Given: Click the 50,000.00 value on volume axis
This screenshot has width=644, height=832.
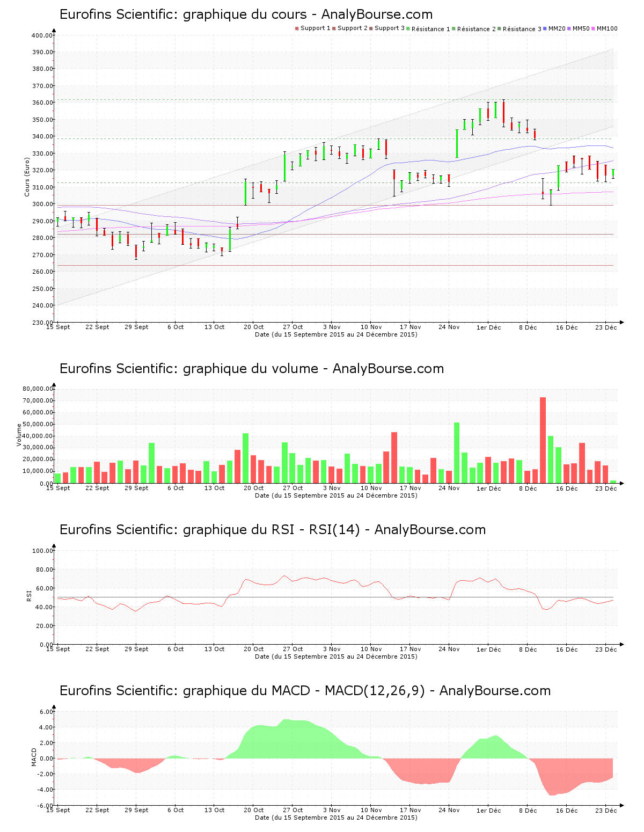Looking at the screenshot, I should click(38, 424).
